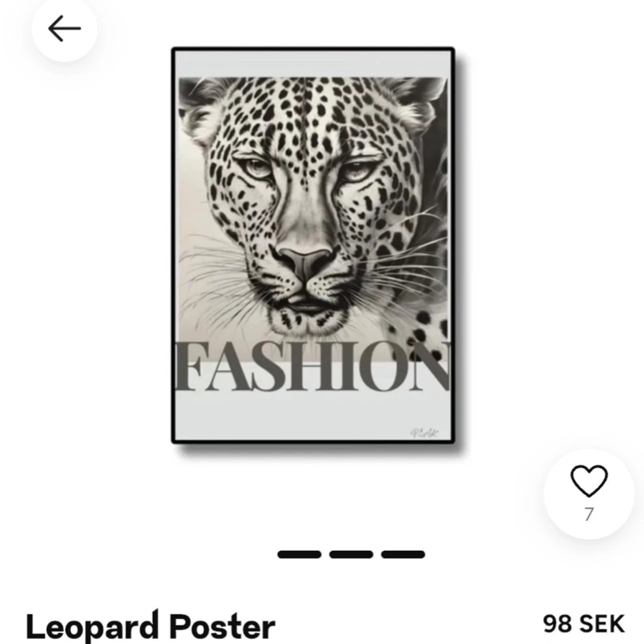
Task: Favorite the poster with the heart icon
Action: (x=588, y=481)
